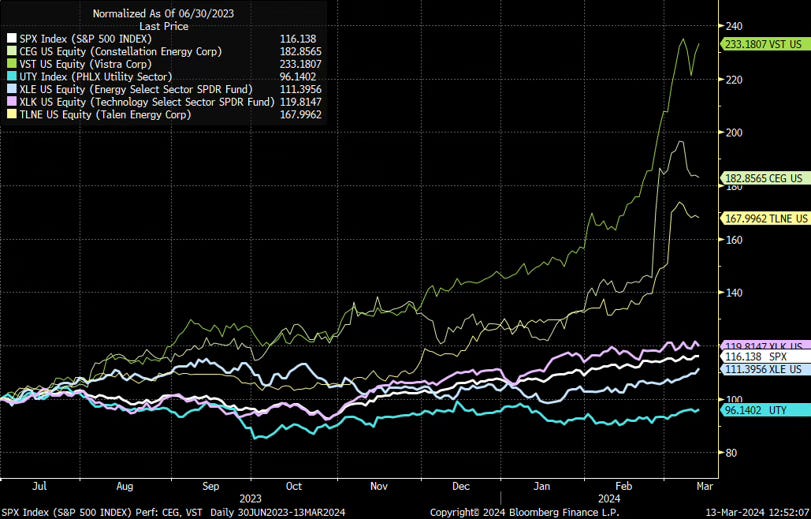The height and width of the screenshot is (519, 811).
Task: Click the CEG US Equity legend color swatch
Action: pos(11,51)
